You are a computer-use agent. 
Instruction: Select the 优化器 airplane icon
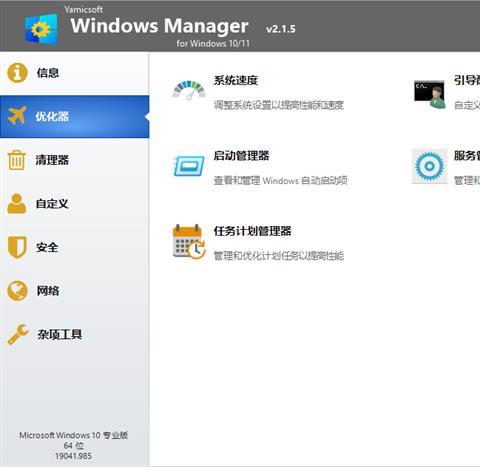(x=17, y=116)
